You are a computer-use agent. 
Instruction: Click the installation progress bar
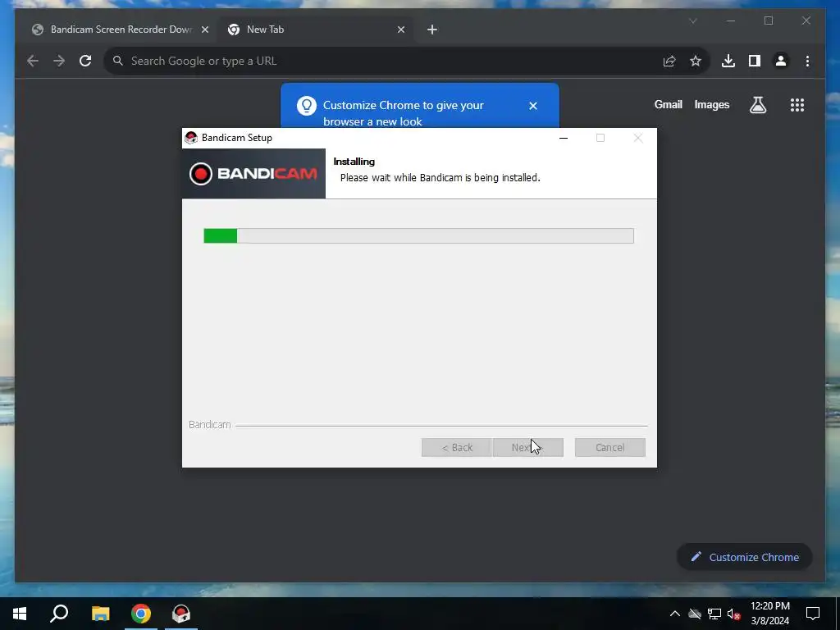tap(418, 235)
